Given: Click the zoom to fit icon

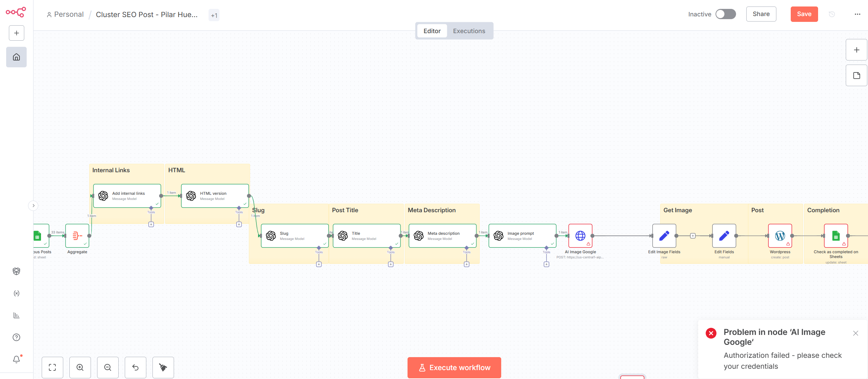Looking at the screenshot, I should [52, 367].
